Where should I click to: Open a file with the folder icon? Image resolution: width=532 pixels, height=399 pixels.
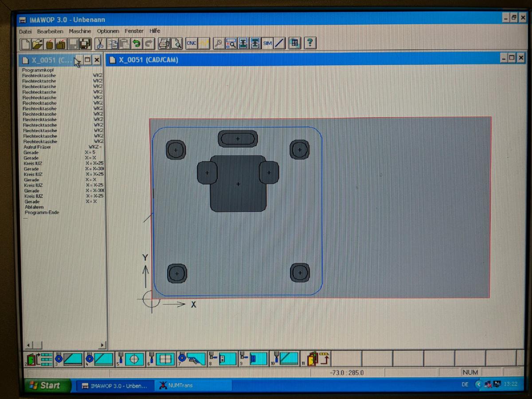[x=38, y=43]
